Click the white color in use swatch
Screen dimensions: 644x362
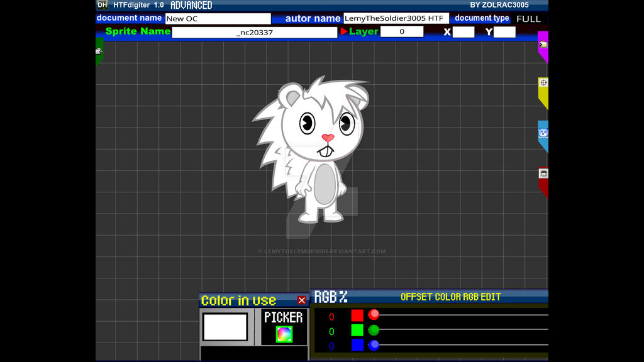[225, 327]
